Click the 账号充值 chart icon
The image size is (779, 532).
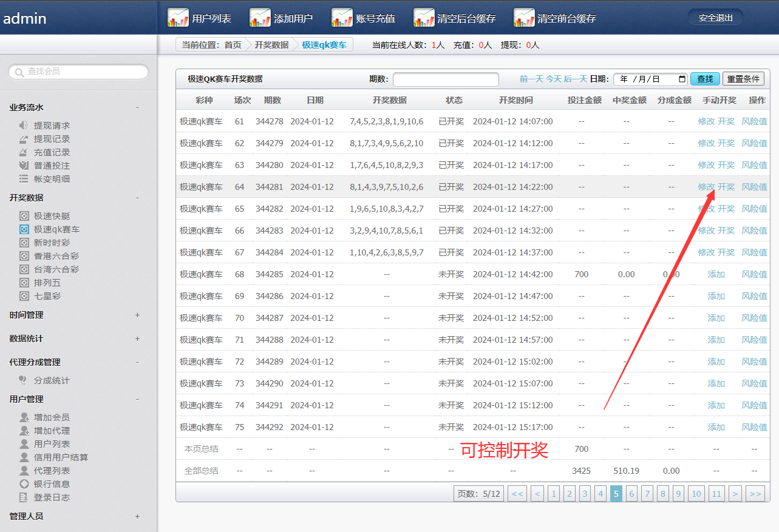pos(342,18)
